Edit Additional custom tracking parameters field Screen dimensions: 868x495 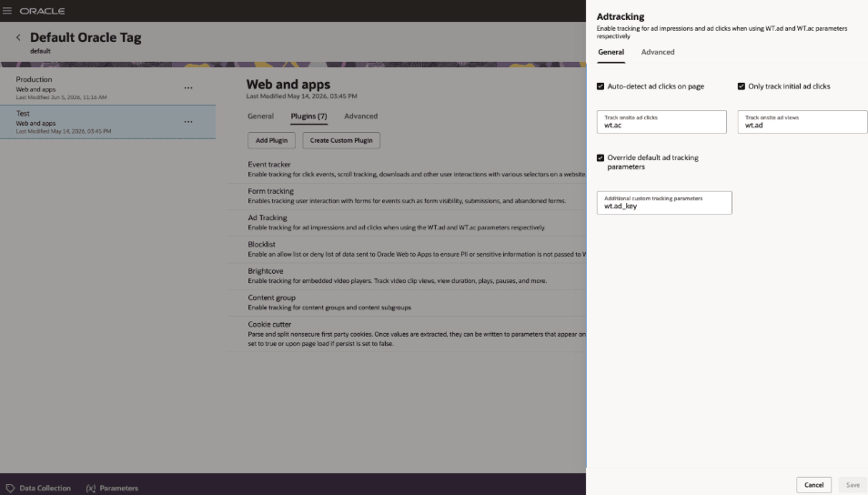tap(664, 203)
